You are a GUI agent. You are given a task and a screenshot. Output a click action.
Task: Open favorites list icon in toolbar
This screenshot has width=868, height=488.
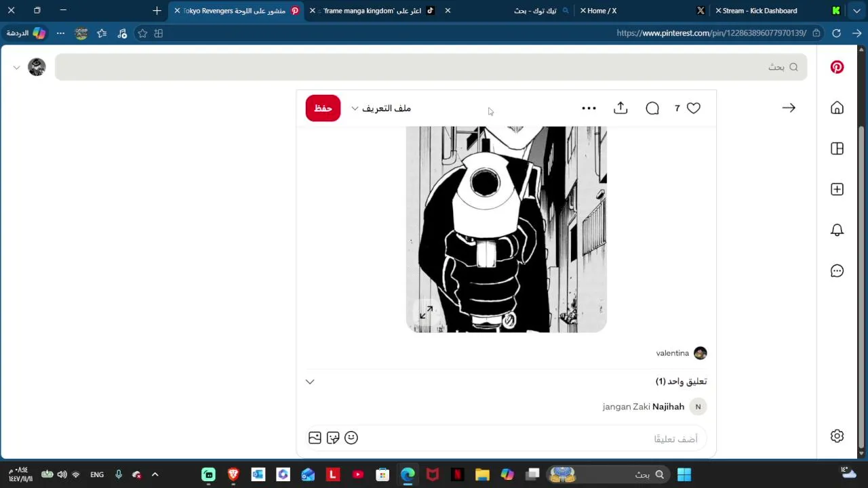(102, 33)
